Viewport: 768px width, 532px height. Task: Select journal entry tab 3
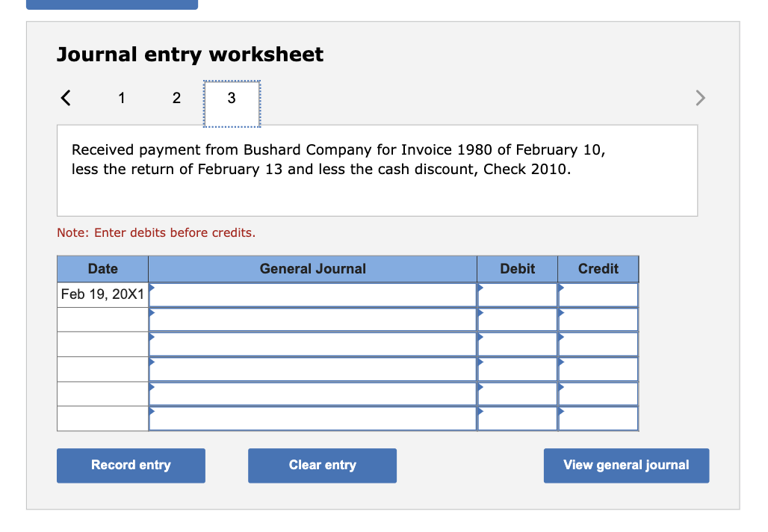pos(232,104)
